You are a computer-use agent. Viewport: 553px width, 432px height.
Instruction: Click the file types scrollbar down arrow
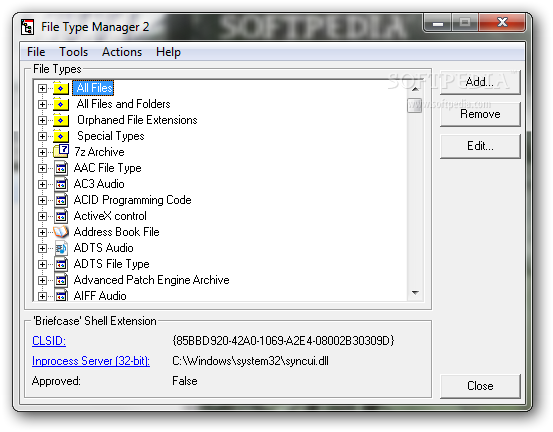[415, 293]
